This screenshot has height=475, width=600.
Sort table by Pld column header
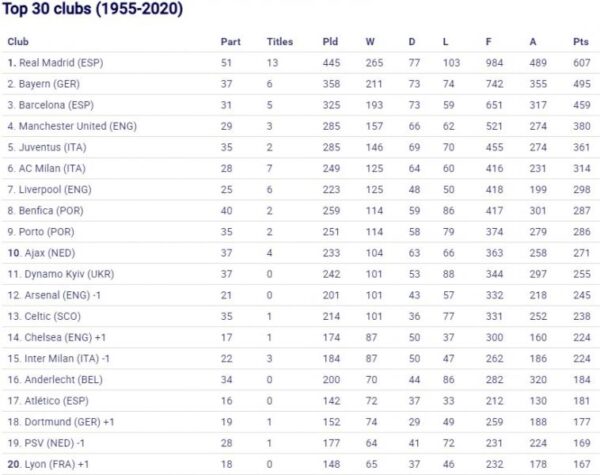[x=330, y=41]
